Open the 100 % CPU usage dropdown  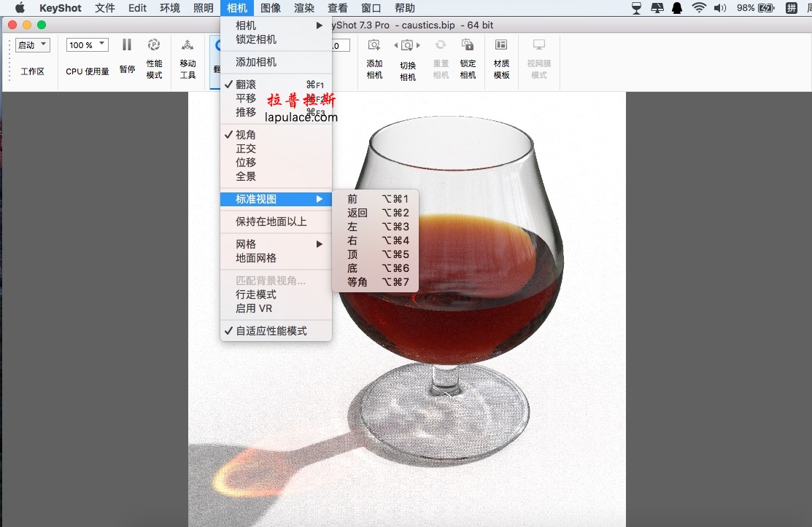[87, 45]
